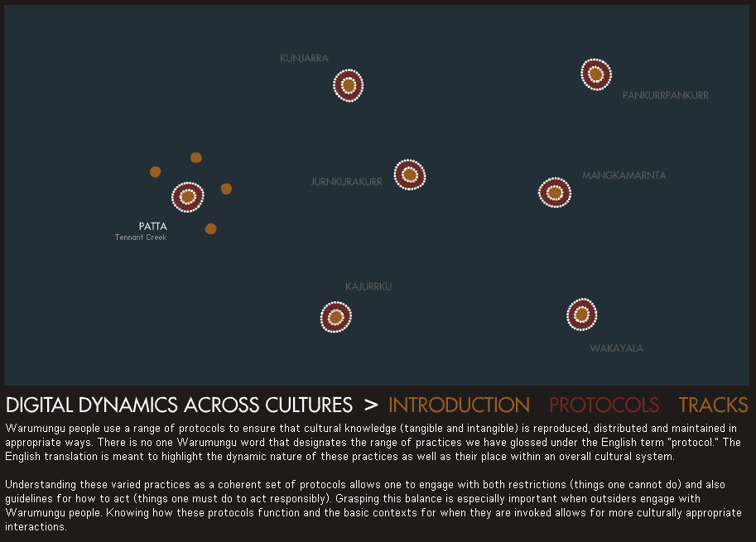Open the Pankurrpankurr place marker
This screenshot has width=756, height=542.
click(x=596, y=74)
